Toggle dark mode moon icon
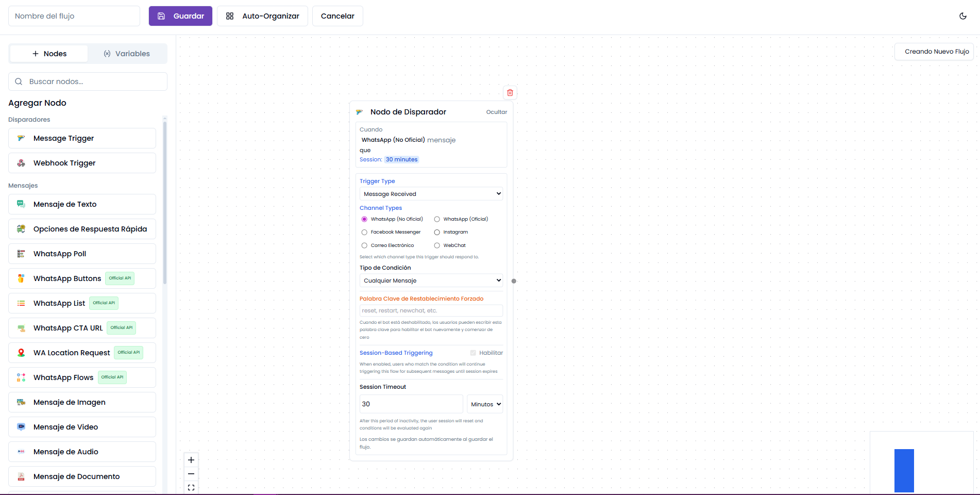Screen dimensions: 980x495 pyautogui.click(x=962, y=16)
